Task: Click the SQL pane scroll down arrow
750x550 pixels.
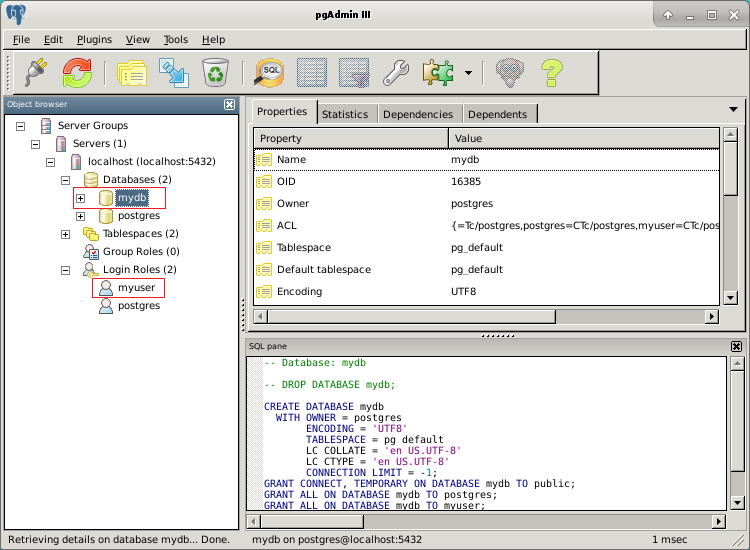Action: [x=738, y=503]
